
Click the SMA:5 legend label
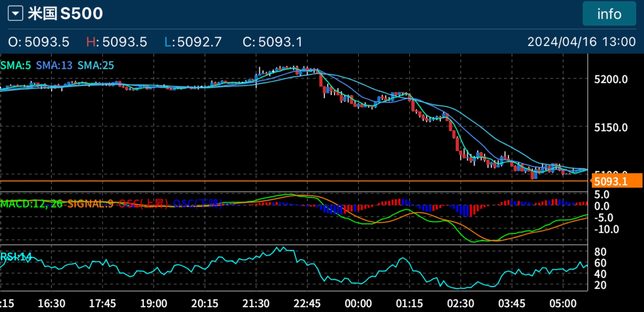[x=15, y=66]
